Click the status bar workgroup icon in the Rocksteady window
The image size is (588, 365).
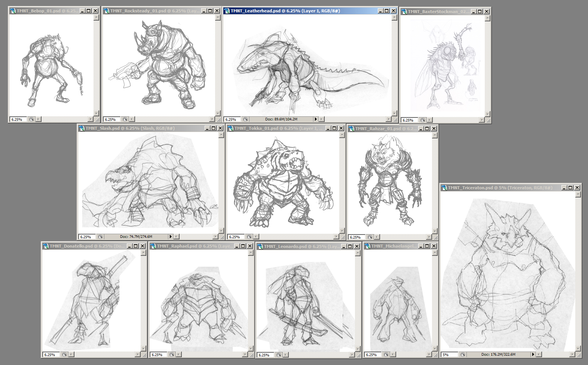point(125,120)
